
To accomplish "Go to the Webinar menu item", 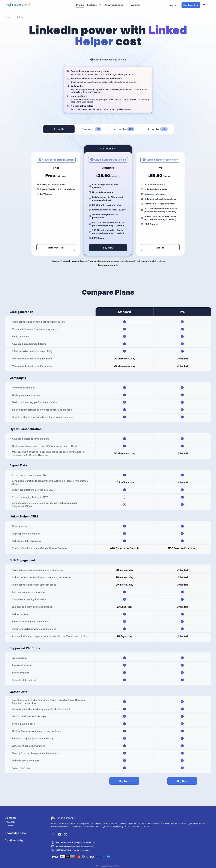I will 136,5.
